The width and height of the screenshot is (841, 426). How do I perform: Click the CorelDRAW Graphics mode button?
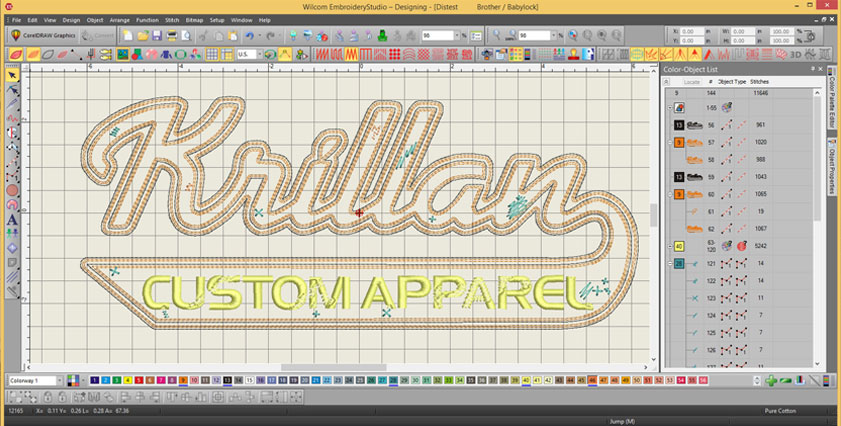pyautogui.click(x=43, y=36)
